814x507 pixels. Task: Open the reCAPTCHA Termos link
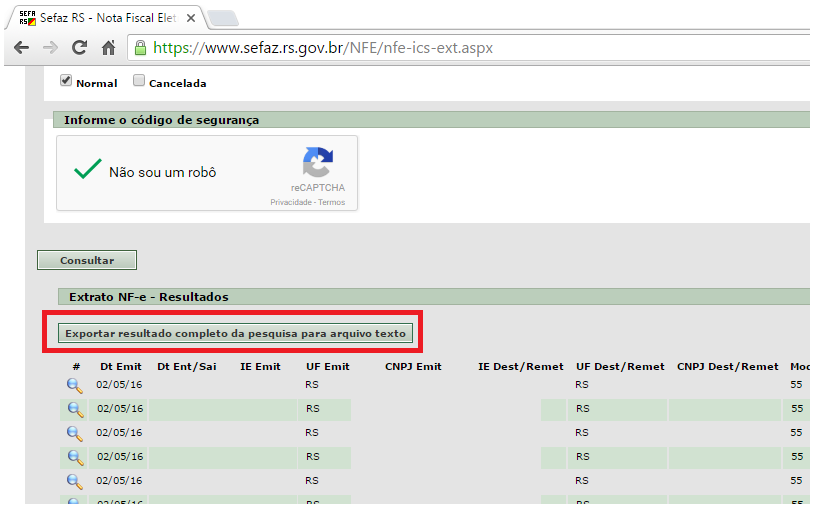[x=332, y=202]
